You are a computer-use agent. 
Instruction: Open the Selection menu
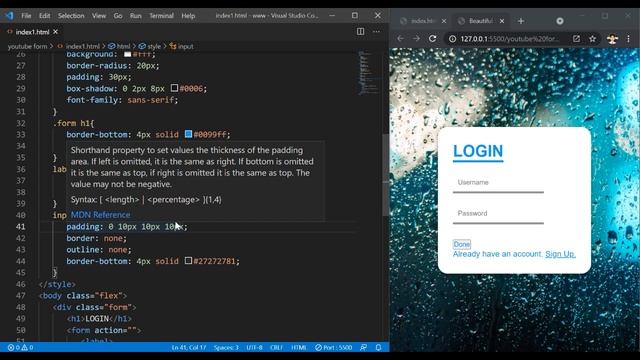(71, 16)
